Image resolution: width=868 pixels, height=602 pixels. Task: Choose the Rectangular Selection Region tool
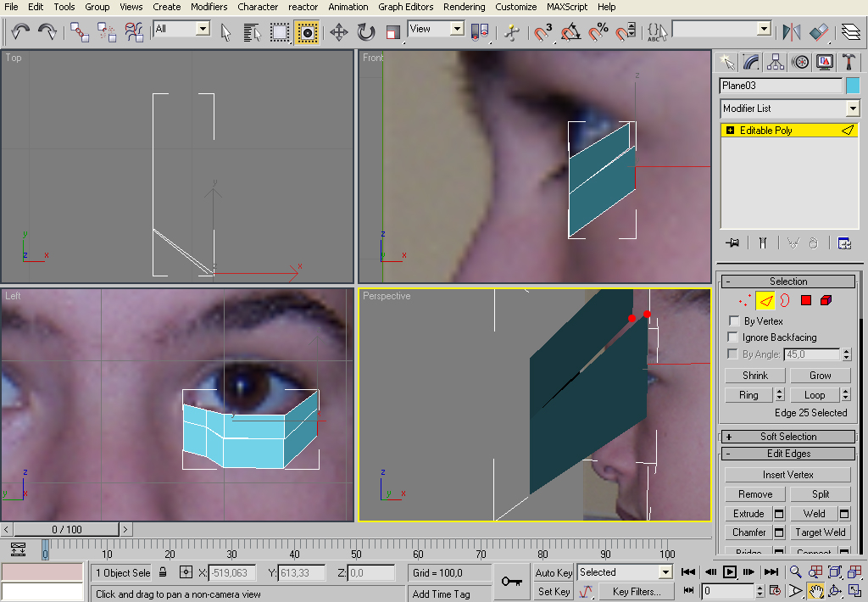pos(280,32)
